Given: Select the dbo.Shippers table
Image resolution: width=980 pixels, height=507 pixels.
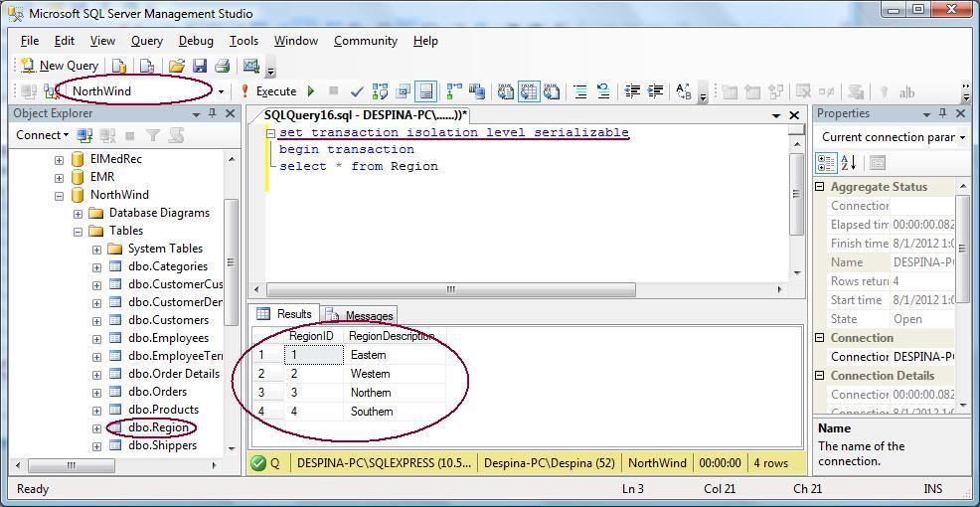Looking at the screenshot, I should (162, 445).
